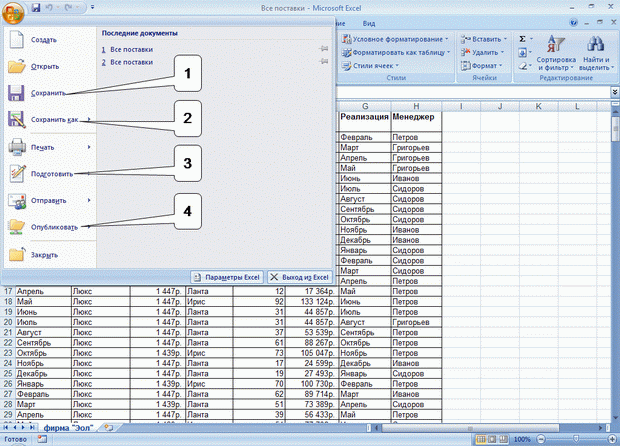
Task: Choose Открыть in the Office menu
Action: (50, 66)
